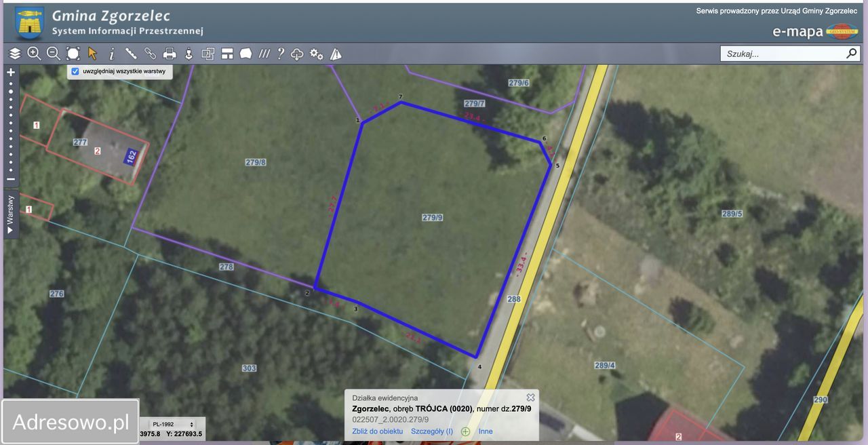This screenshot has width=868, height=445.
Task: Click parcel label 278 on map
Action: pos(226,267)
